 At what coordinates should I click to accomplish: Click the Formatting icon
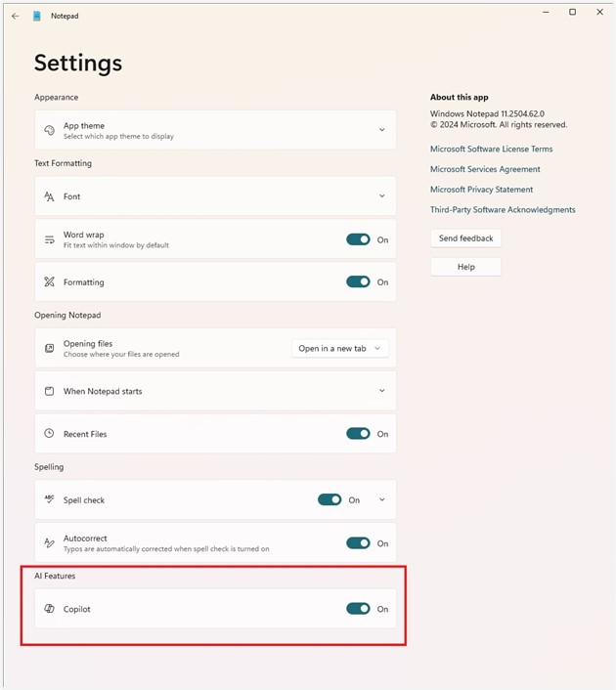coord(50,282)
